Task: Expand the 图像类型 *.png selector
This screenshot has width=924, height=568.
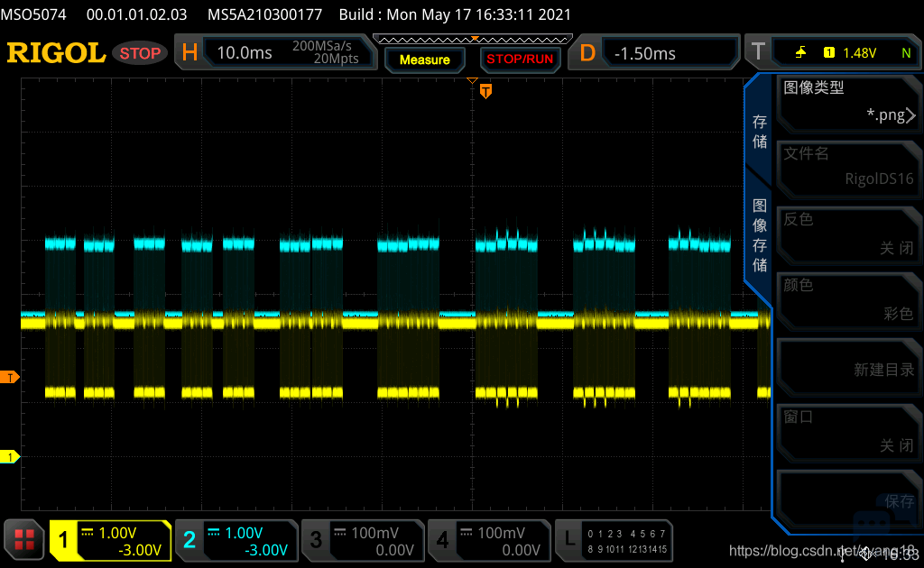Action: pos(848,102)
